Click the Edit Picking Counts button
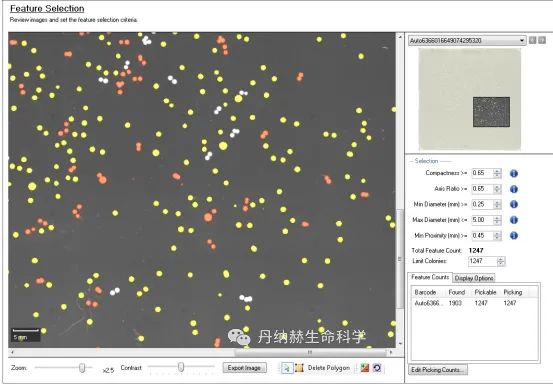 point(438,370)
